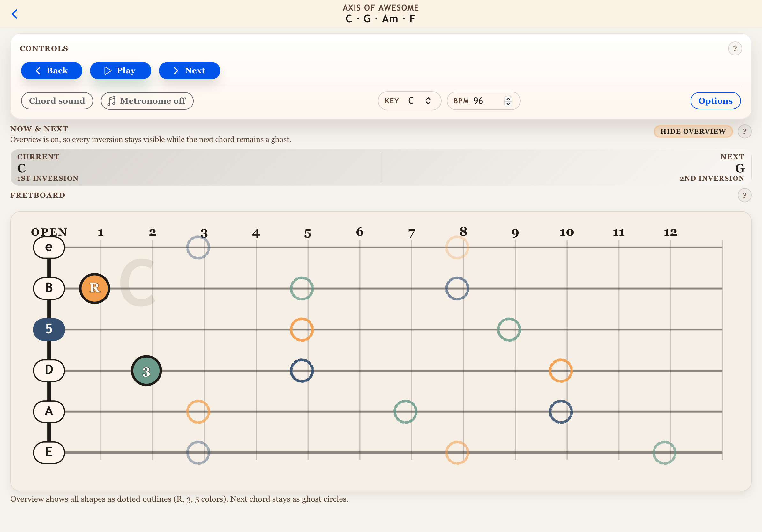This screenshot has width=762, height=532.
Task: Click the Controls help icon
Action: [x=735, y=48]
